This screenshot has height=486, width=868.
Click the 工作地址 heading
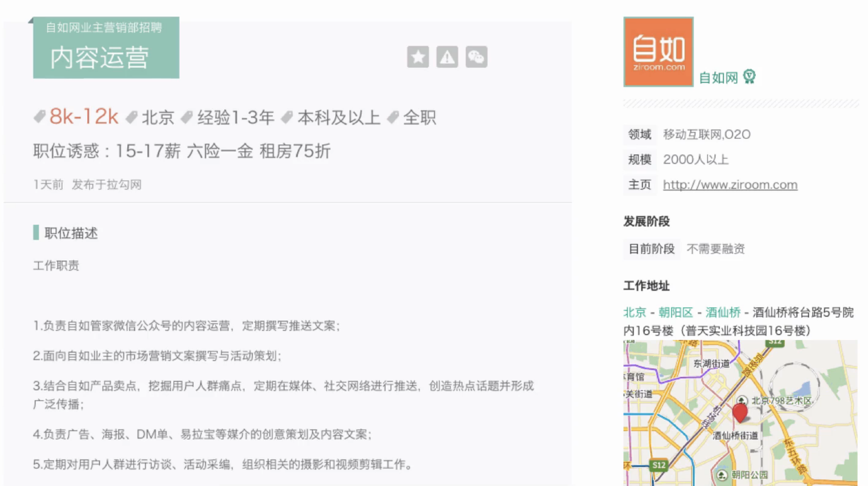click(646, 286)
